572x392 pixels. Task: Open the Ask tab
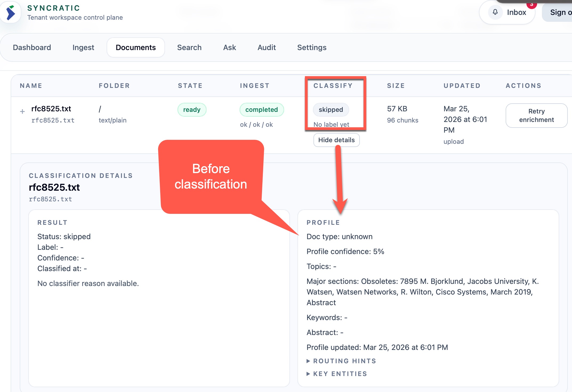point(229,47)
